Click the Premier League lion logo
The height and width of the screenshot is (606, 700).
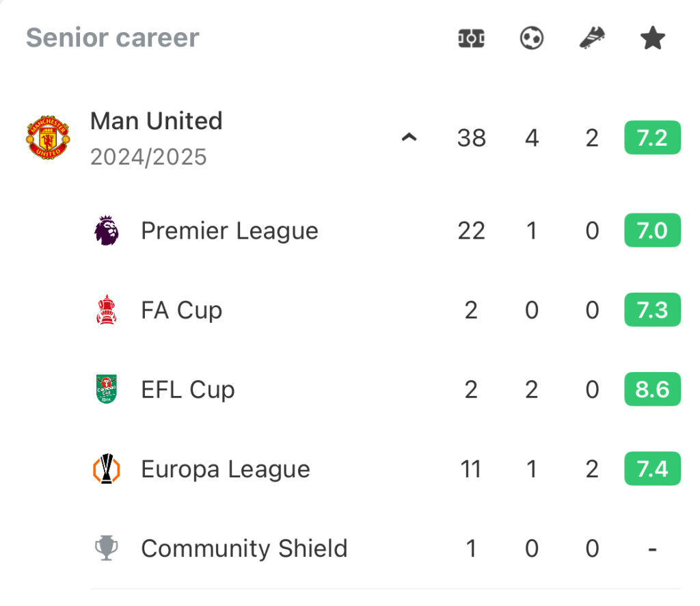pyautogui.click(x=106, y=230)
